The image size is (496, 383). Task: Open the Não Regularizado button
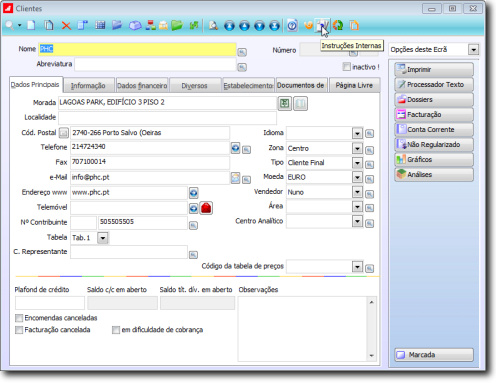[x=434, y=144]
